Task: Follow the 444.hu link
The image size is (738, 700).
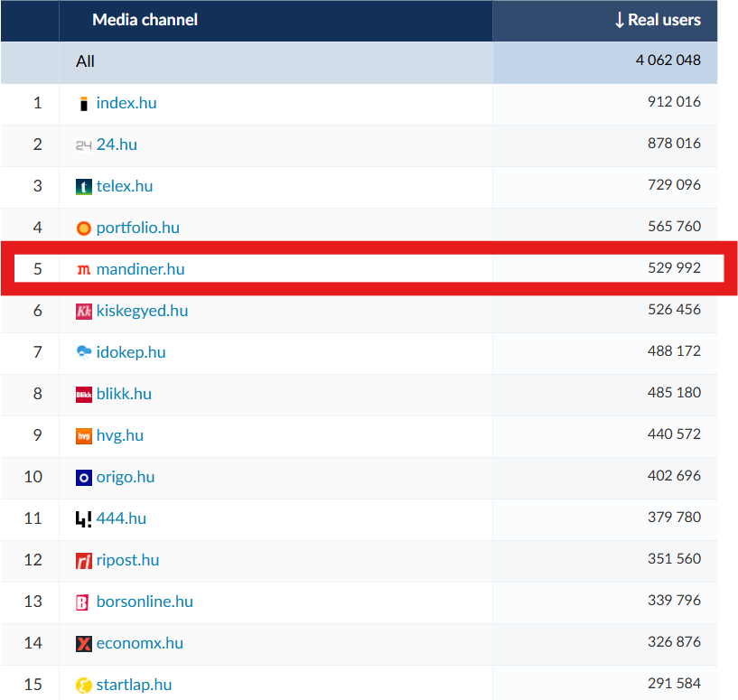Action: tap(121, 518)
